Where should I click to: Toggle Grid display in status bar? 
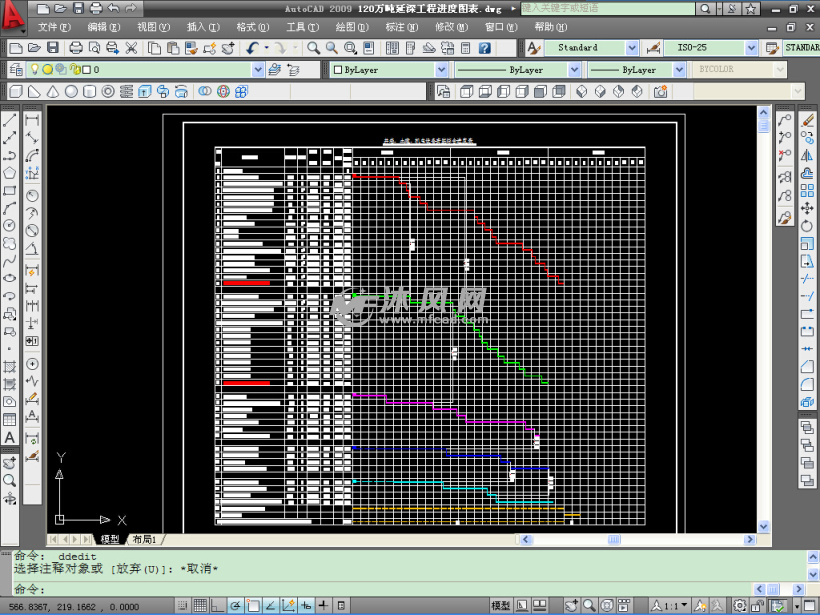pos(200,606)
